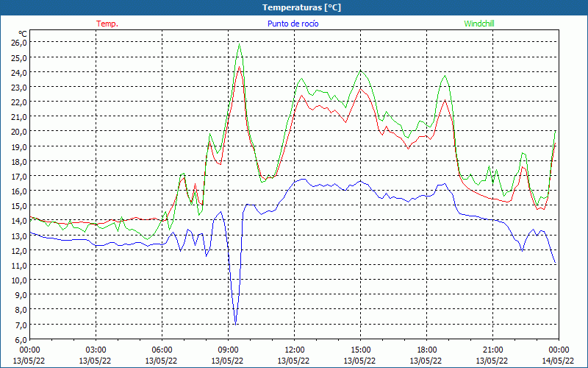Click the 12,0 y-axis value

pos(19,250)
